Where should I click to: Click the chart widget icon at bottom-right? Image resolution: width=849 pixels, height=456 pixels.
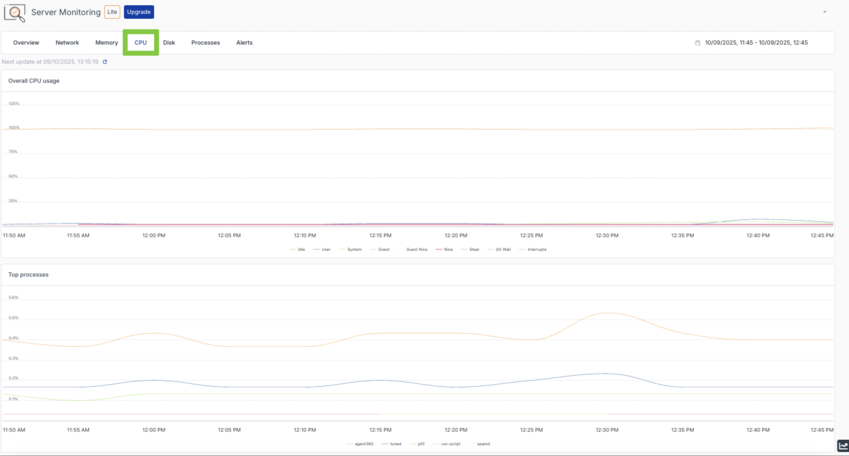842,446
